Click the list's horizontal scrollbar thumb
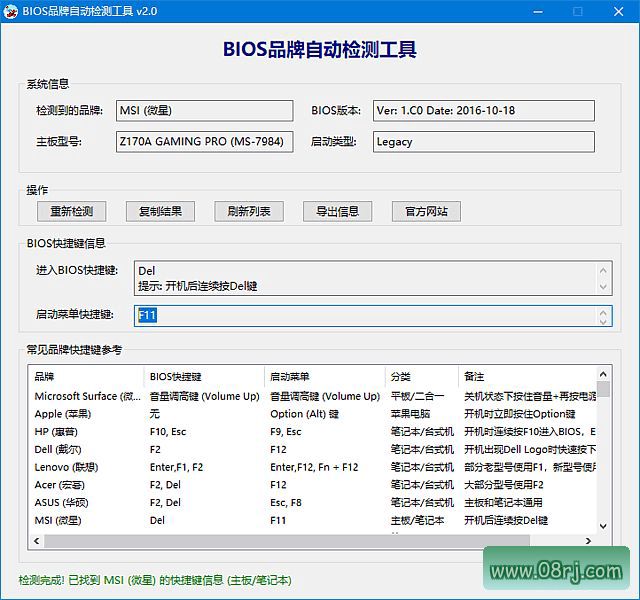This screenshot has height=600, width=640. (287, 541)
